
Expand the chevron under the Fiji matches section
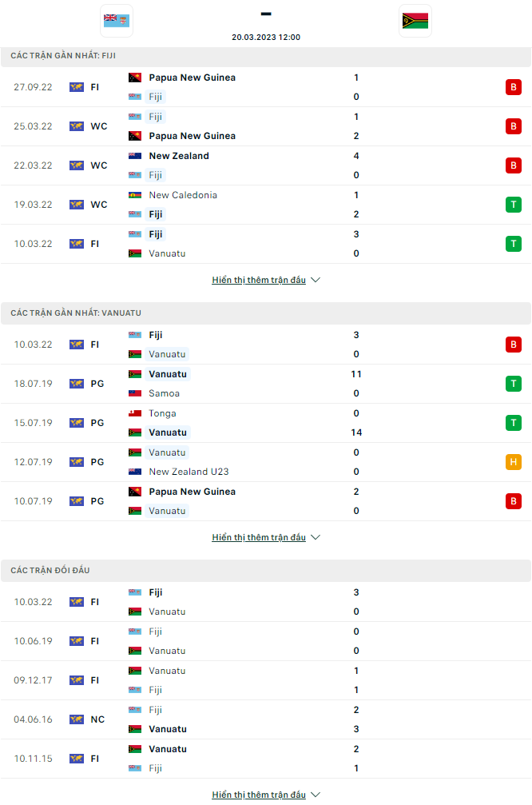pyautogui.click(x=316, y=280)
